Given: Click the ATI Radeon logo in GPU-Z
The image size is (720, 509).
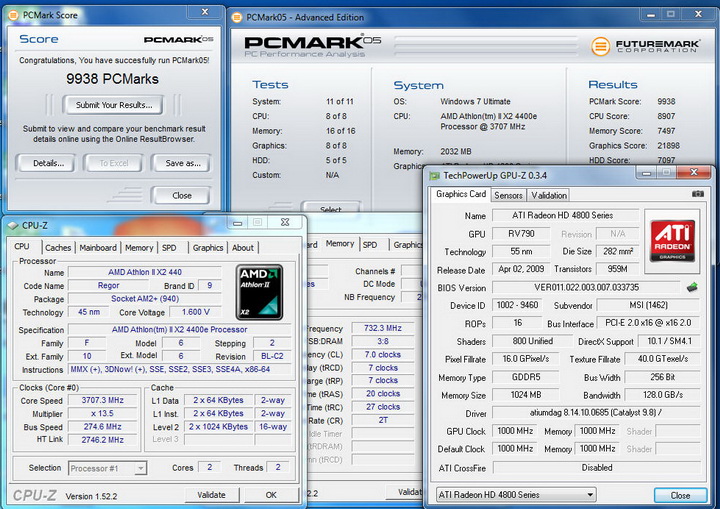Looking at the screenshot, I should [x=672, y=241].
